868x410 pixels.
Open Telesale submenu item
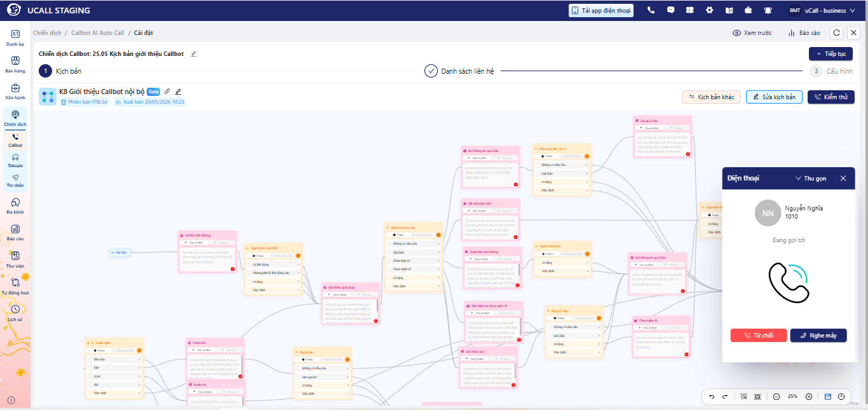click(15, 161)
